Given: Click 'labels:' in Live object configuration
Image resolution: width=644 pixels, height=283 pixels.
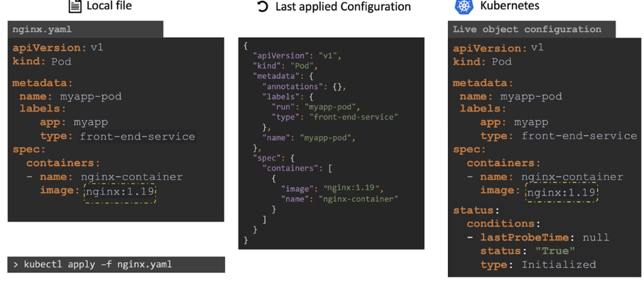Looking at the screenshot, I should pos(483,109).
